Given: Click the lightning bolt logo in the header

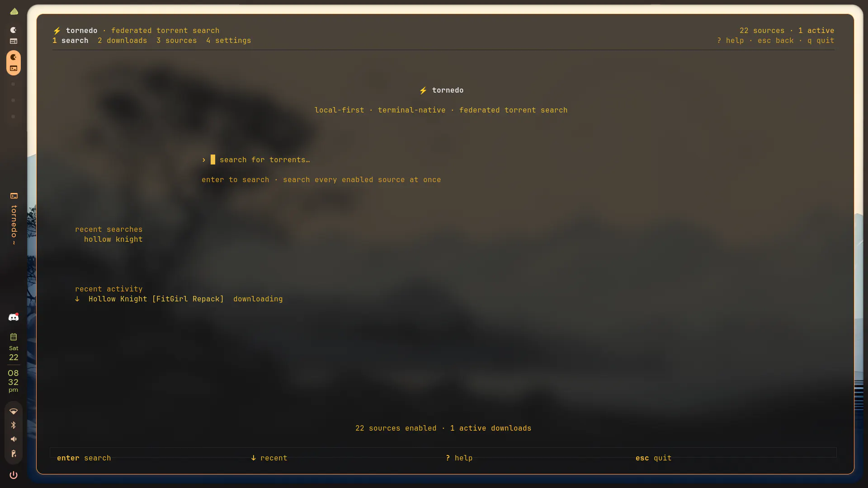Looking at the screenshot, I should click(x=57, y=31).
